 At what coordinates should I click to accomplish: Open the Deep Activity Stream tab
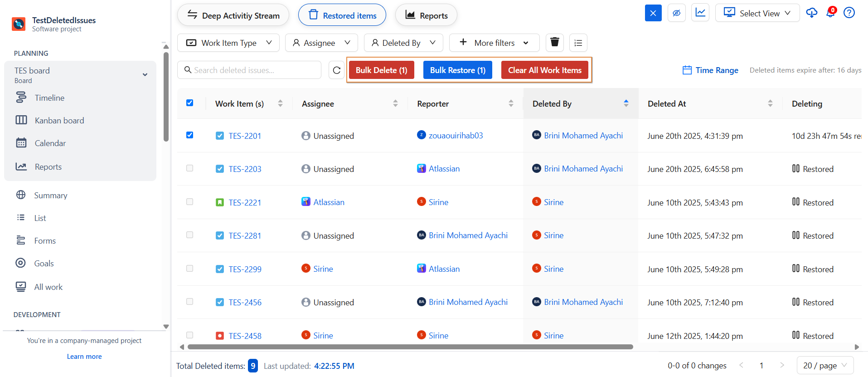coord(233,15)
